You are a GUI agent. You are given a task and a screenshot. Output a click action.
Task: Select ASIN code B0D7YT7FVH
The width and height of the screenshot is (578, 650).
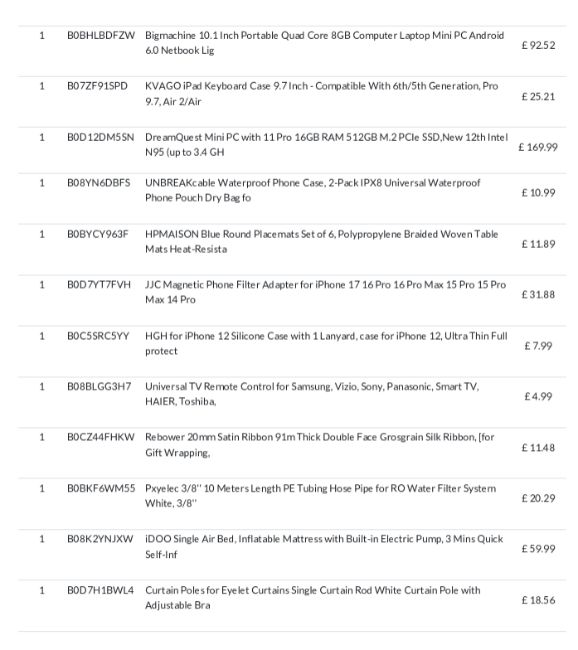click(99, 285)
